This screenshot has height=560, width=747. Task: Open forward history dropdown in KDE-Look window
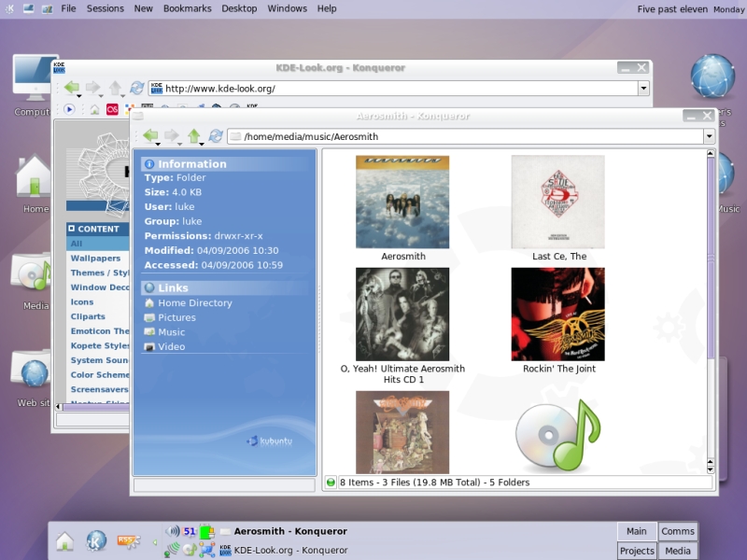pos(101,95)
